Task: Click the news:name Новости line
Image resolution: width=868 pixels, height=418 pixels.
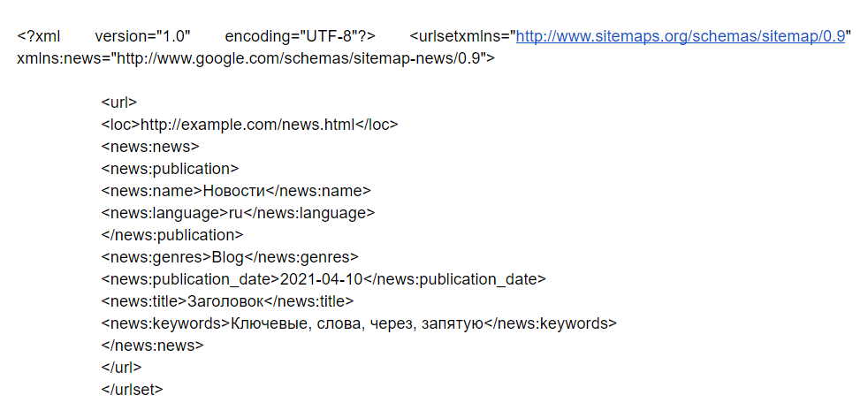Action: pos(236,191)
